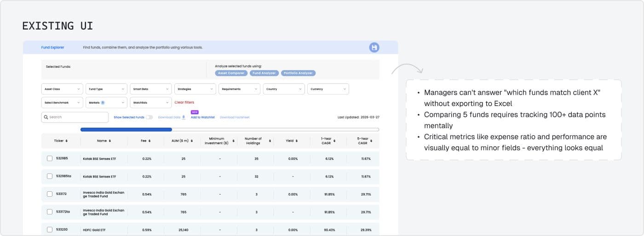
Task: Expand the Strategies dropdown
Action: pyautogui.click(x=195, y=89)
